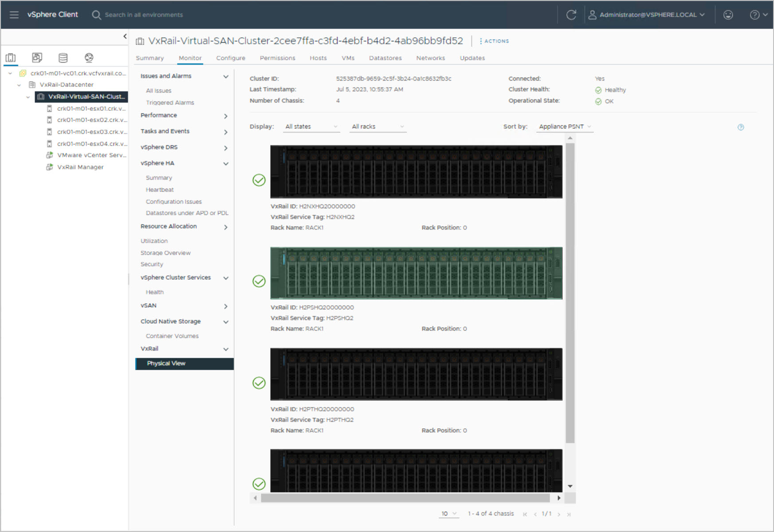Switch to Networking inventory view icon

(x=89, y=58)
